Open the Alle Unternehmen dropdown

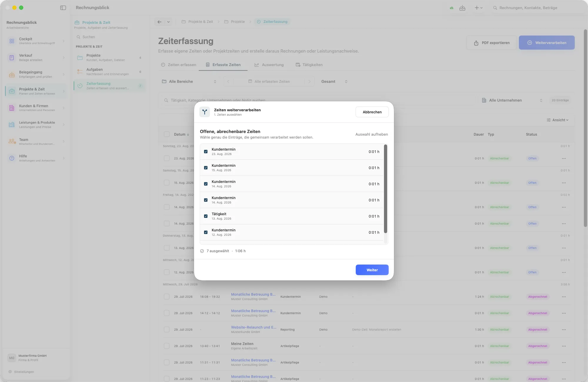coord(512,100)
